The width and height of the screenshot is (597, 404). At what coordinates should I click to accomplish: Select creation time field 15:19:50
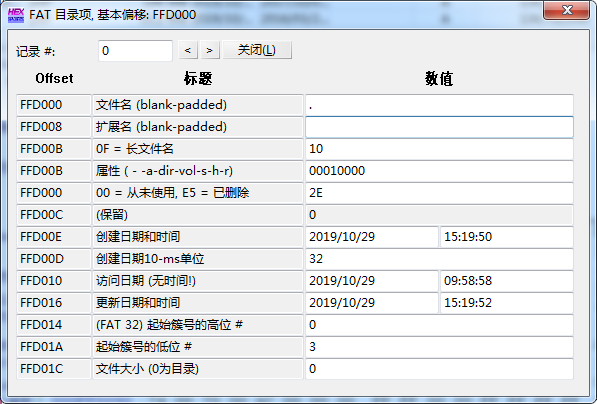tap(507, 237)
